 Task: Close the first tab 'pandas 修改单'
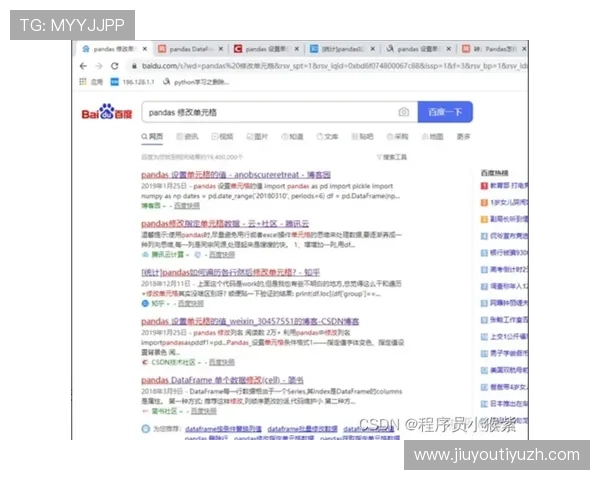point(145,49)
